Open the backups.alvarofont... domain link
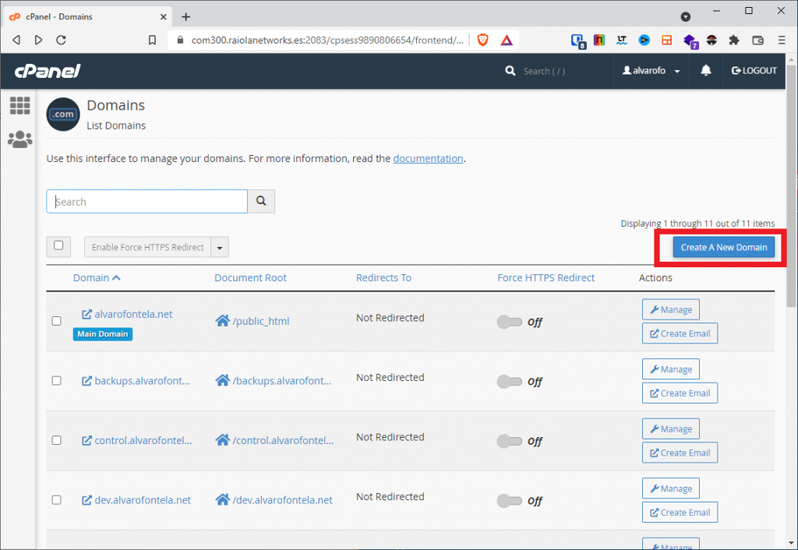 pyautogui.click(x=142, y=381)
